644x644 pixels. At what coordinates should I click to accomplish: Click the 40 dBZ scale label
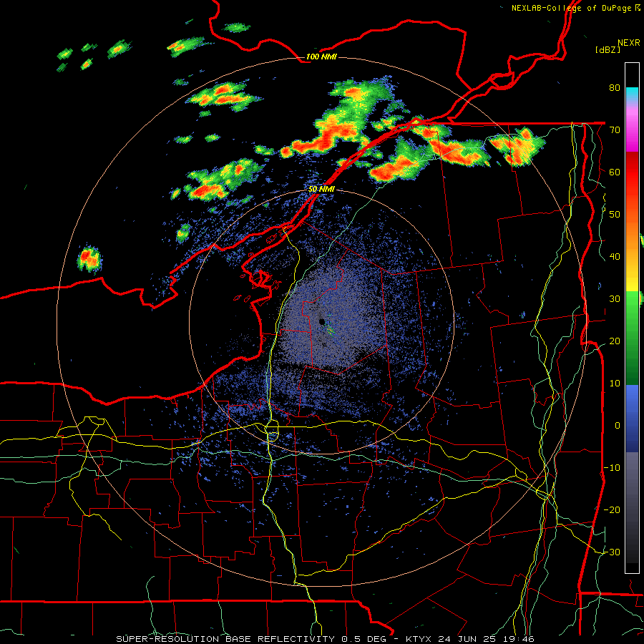[x=615, y=257]
